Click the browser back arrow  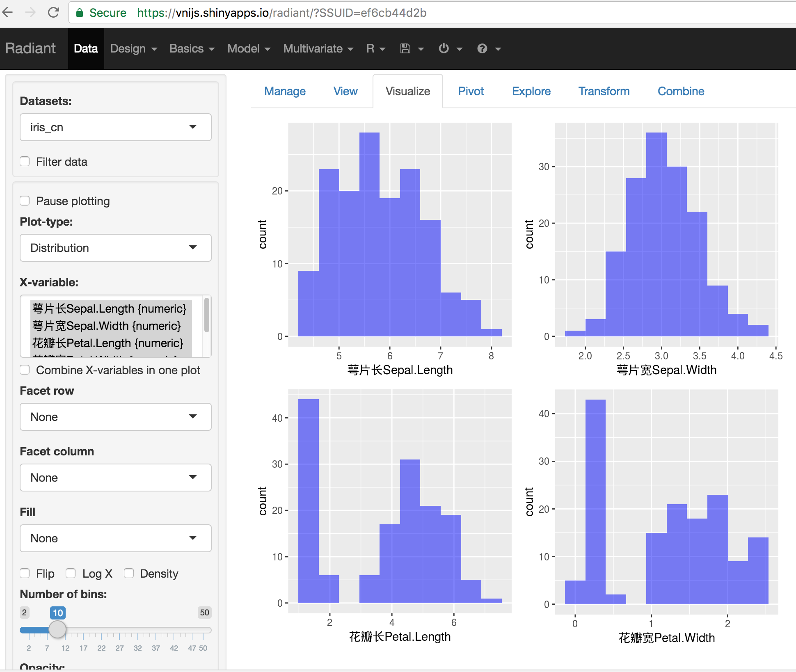(x=9, y=12)
